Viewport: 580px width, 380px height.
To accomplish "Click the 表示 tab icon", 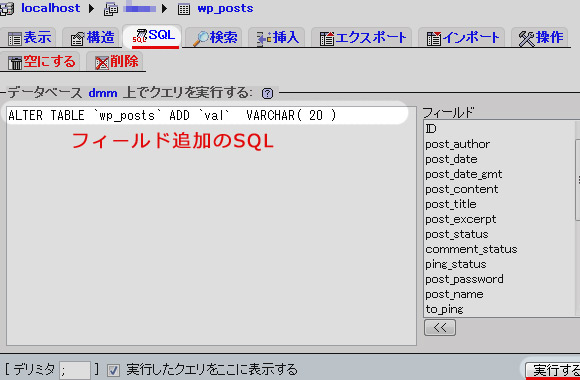I will point(15,38).
